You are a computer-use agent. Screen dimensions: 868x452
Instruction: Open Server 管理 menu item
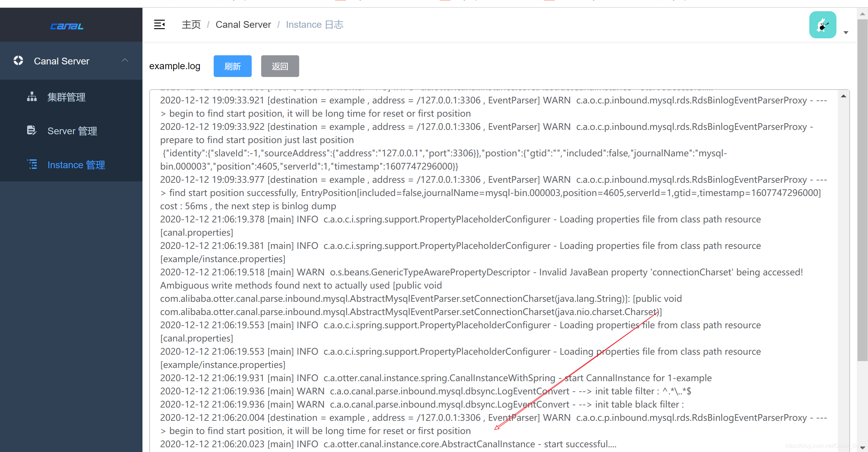(71, 131)
